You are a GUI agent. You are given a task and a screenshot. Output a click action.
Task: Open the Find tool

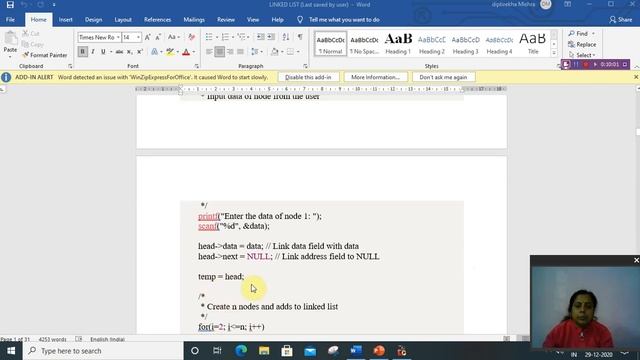coord(581,33)
